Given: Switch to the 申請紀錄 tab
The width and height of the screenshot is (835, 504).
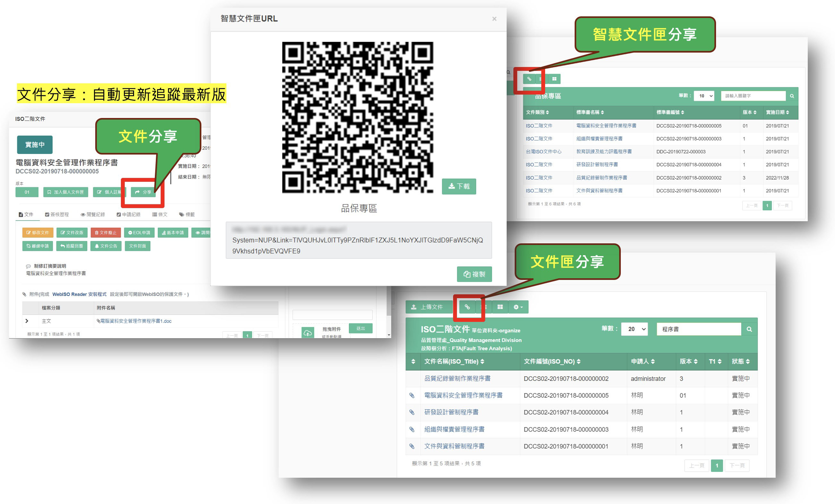Looking at the screenshot, I should (129, 214).
